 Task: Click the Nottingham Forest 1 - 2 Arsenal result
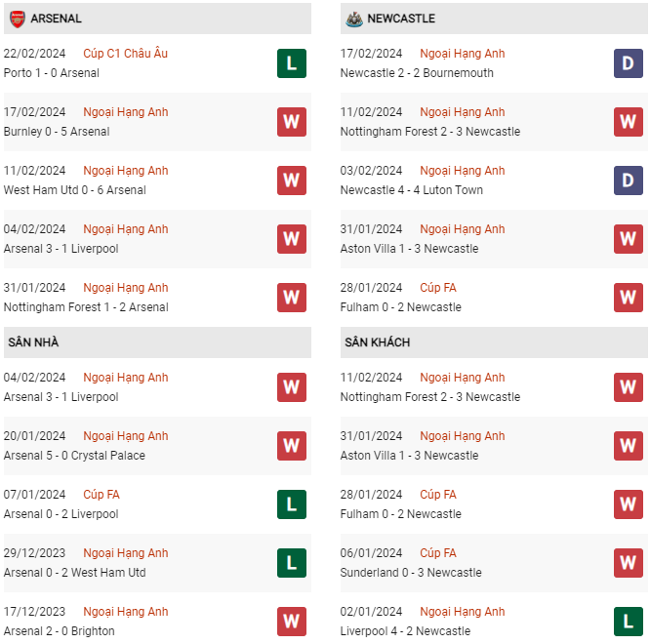[x=86, y=307]
